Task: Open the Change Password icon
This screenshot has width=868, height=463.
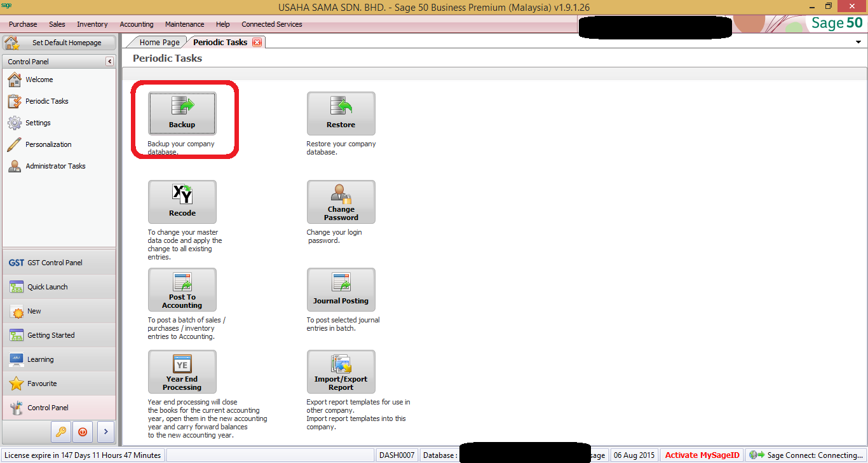Action: pyautogui.click(x=341, y=202)
